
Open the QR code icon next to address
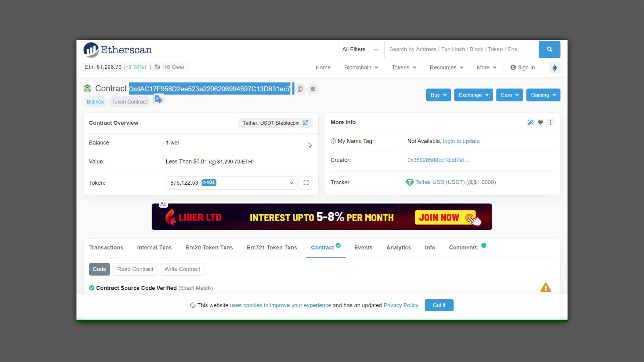pos(313,89)
